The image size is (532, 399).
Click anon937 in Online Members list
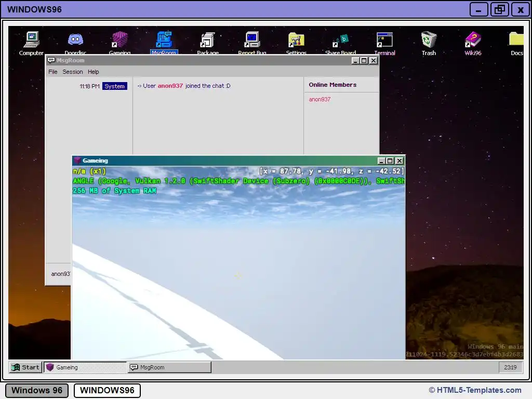(x=320, y=99)
